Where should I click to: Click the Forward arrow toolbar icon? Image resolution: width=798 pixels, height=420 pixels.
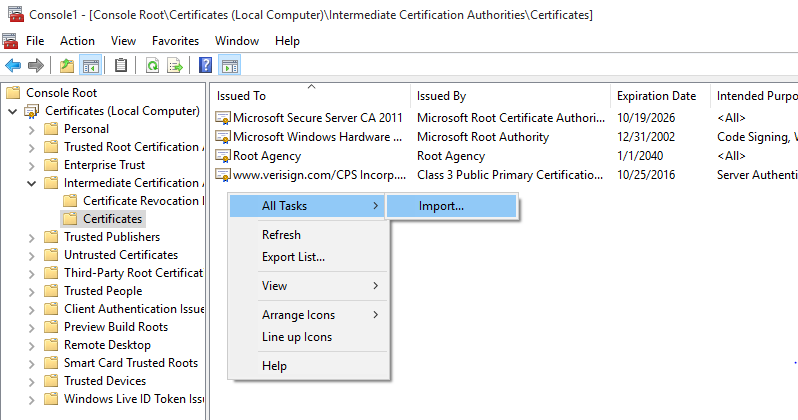point(36,65)
